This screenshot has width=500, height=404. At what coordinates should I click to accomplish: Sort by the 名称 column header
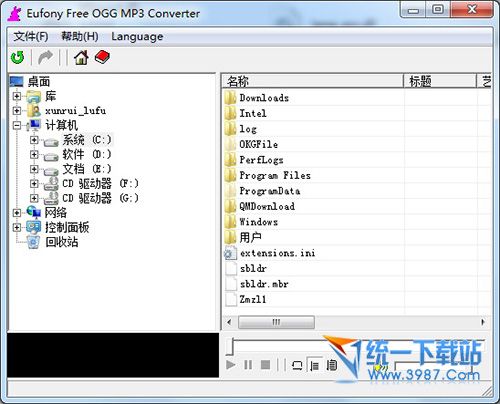313,81
